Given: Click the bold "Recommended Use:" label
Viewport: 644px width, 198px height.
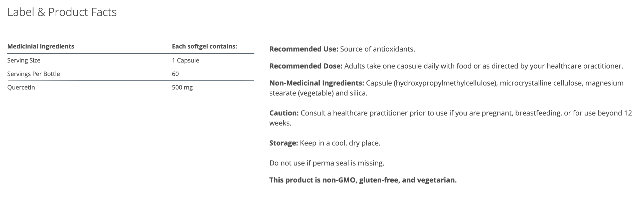Looking at the screenshot, I should click(304, 49).
